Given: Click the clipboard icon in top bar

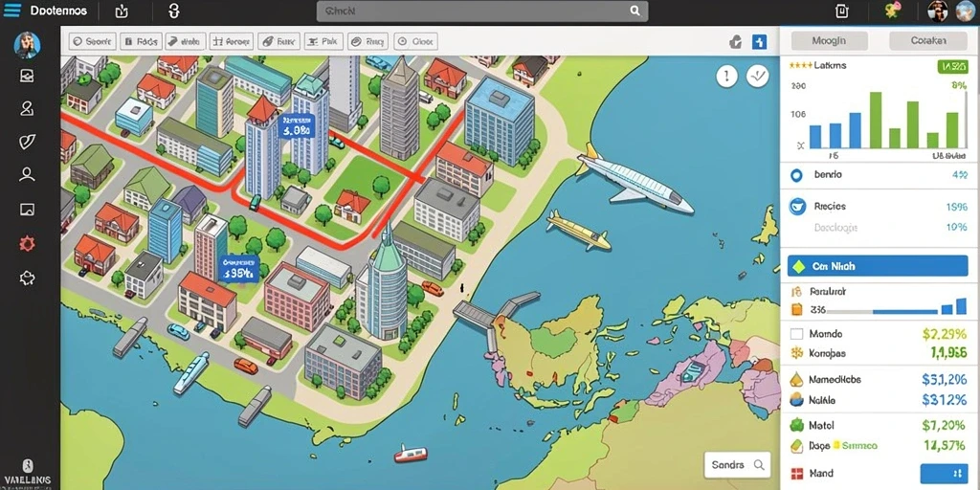Looking at the screenshot, I should (x=841, y=11).
